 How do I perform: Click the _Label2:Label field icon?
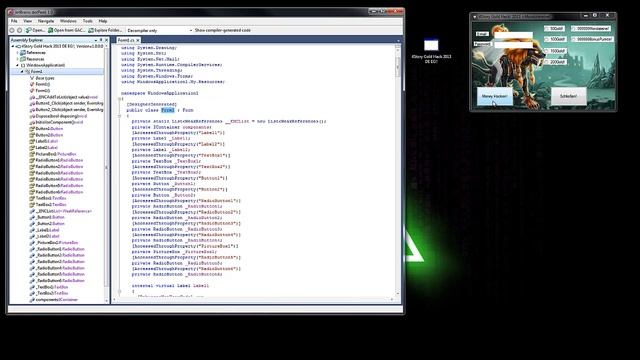tap(32, 236)
